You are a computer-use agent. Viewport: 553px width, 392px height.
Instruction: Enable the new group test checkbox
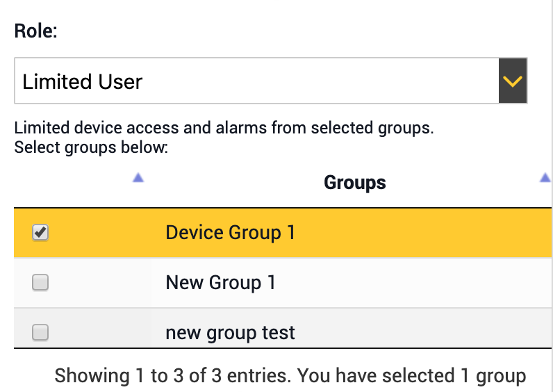(x=40, y=332)
